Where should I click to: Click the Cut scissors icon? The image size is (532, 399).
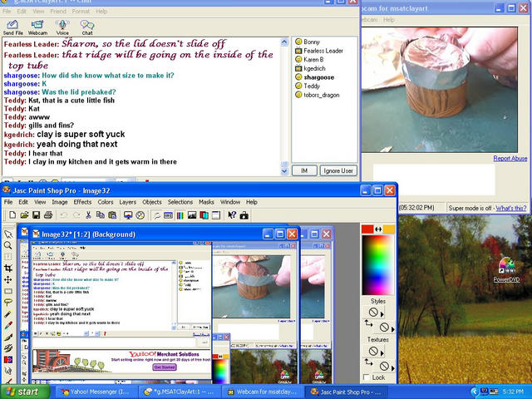pyautogui.click(x=88, y=215)
